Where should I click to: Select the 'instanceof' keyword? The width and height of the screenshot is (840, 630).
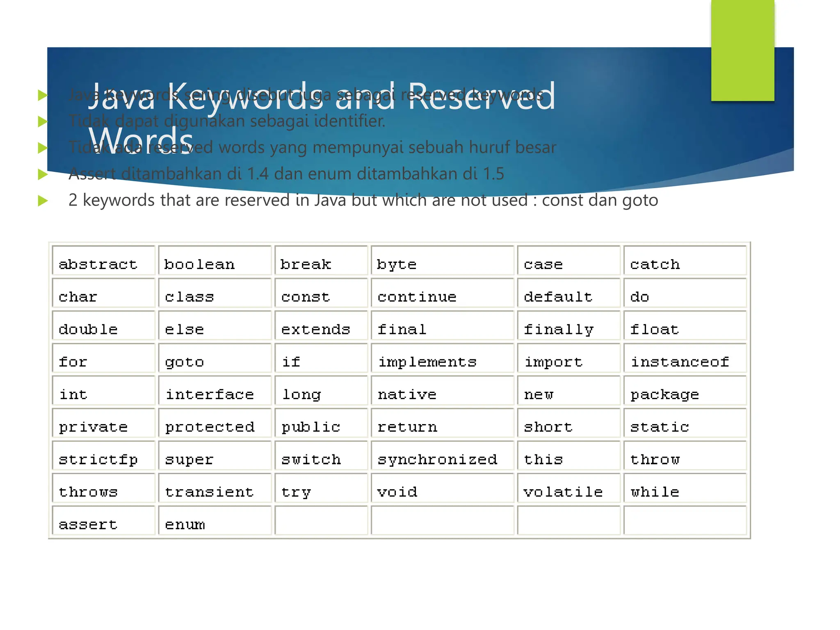tap(680, 362)
